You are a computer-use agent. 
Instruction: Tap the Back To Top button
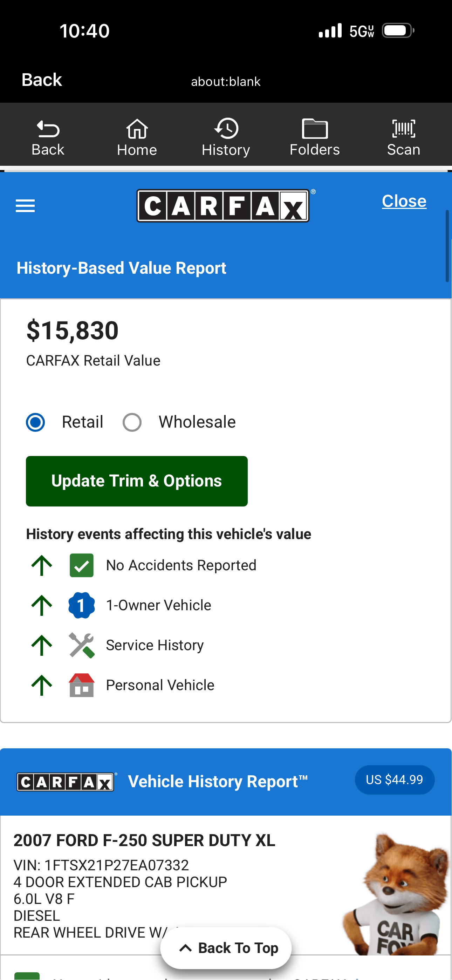click(226, 948)
